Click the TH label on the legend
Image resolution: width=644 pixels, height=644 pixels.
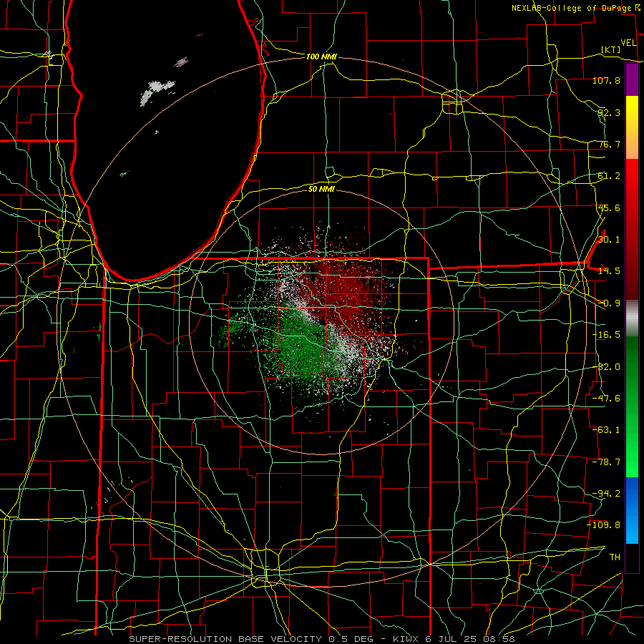[615, 557]
